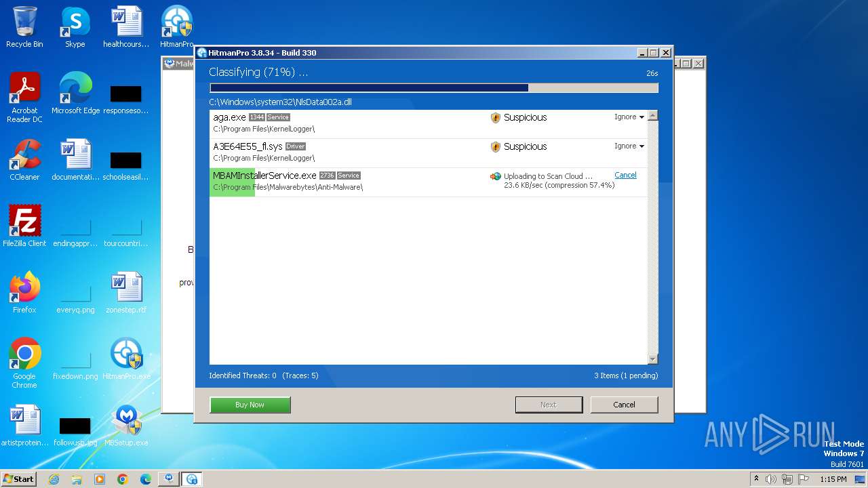This screenshot has height=488, width=868.
Task: Select the followusb.jpg file icon
Action: tap(75, 431)
